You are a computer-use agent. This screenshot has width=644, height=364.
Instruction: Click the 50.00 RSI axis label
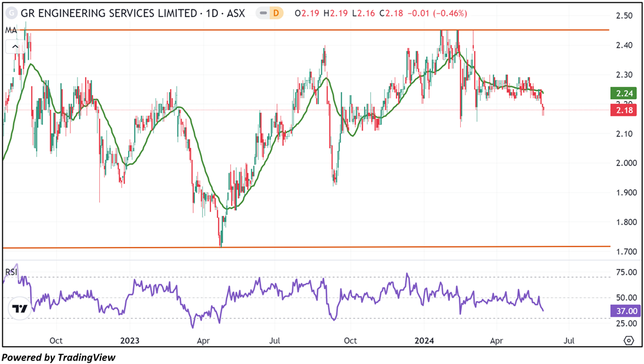(626, 297)
